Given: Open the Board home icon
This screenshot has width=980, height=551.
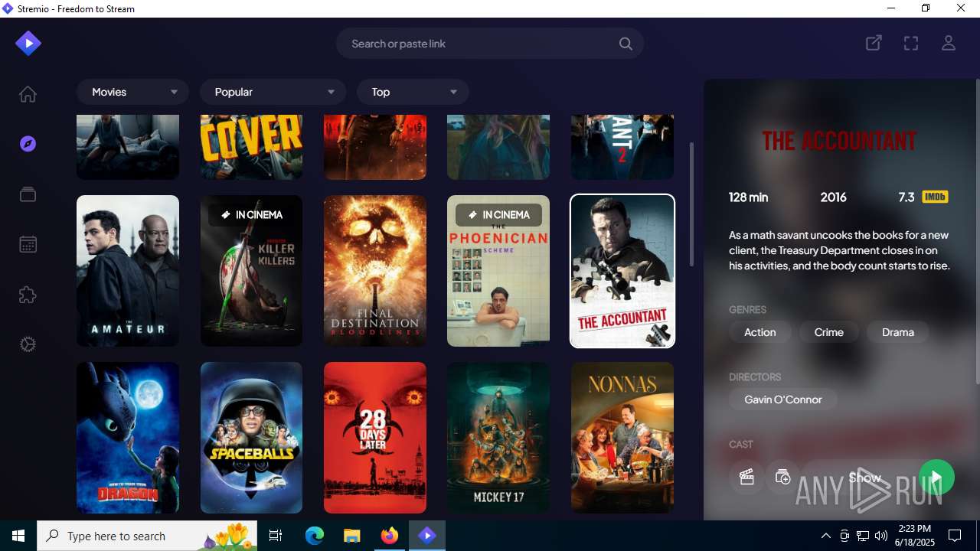Looking at the screenshot, I should coord(28,94).
